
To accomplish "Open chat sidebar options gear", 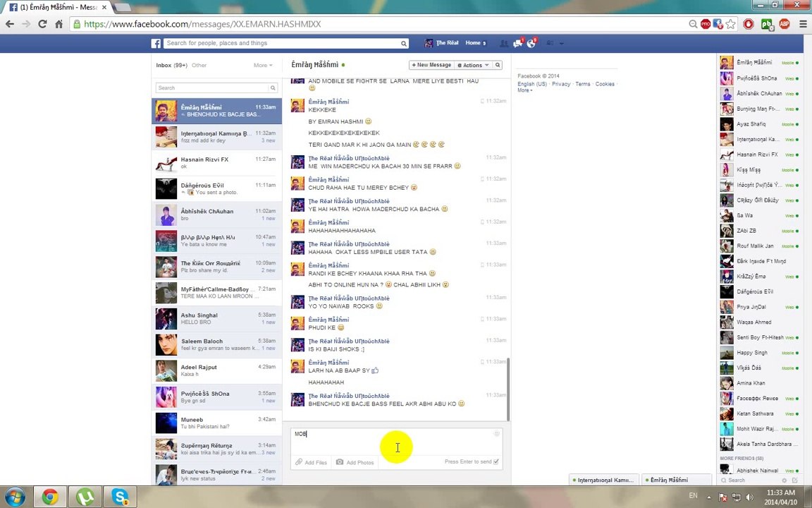I will [x=784, y=480].
